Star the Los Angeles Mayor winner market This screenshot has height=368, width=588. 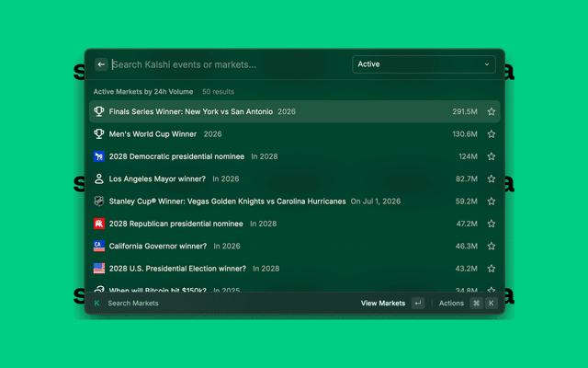pyautogui.click(x=492, y=178)
